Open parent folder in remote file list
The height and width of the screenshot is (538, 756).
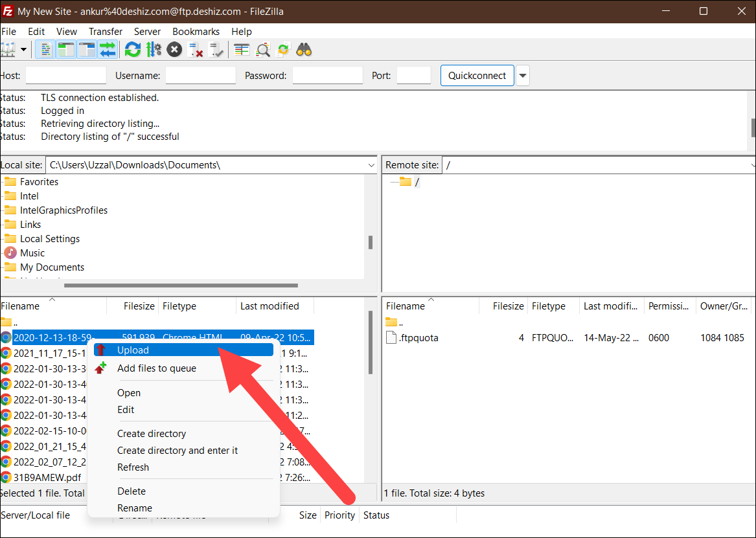click(395, 322)
